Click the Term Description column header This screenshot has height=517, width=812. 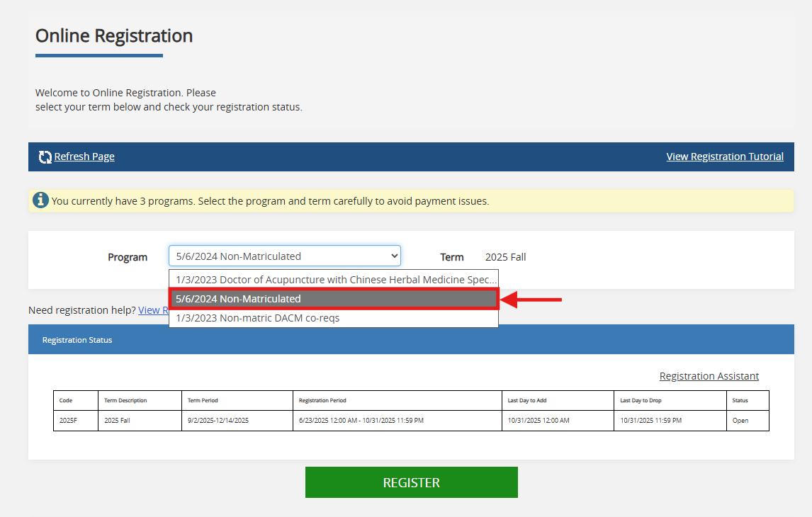[125, 401]
